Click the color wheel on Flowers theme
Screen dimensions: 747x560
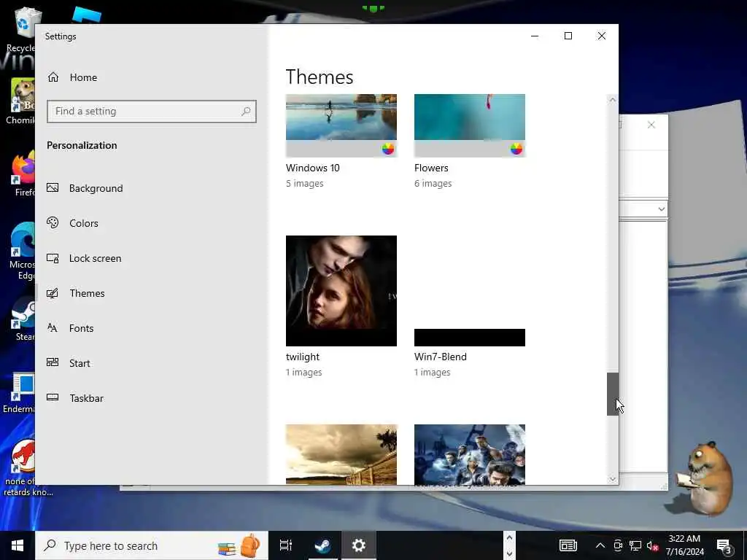point(516,149)
